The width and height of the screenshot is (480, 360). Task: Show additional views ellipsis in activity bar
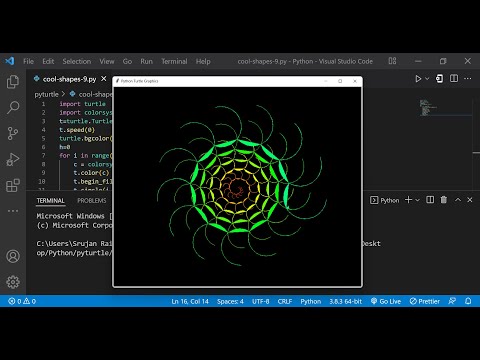(13, 211)
